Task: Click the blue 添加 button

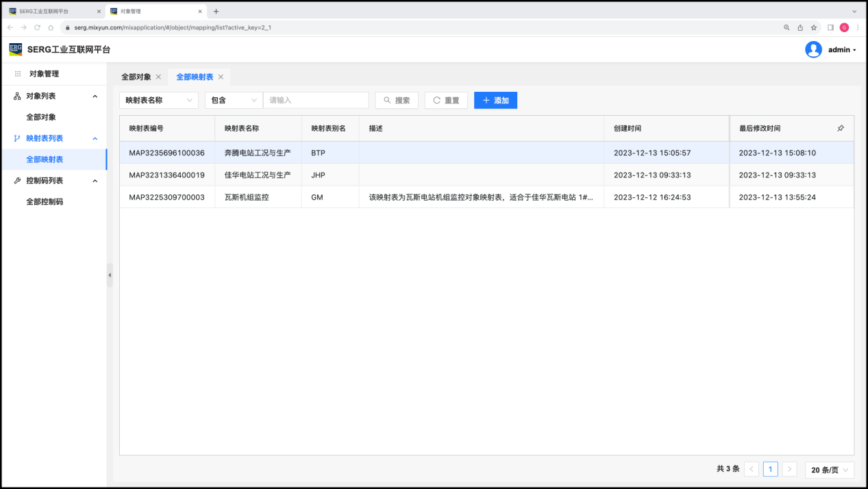Action: 495,100
